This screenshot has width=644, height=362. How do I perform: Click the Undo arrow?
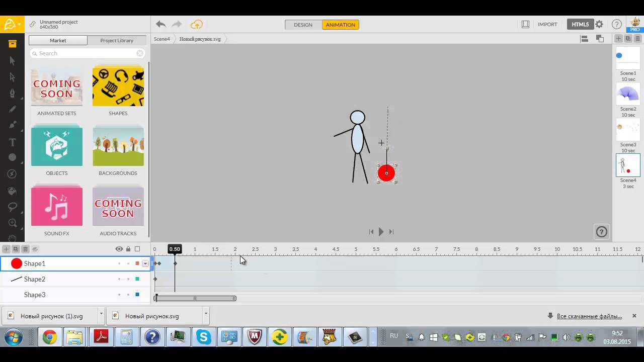(160, 24)
